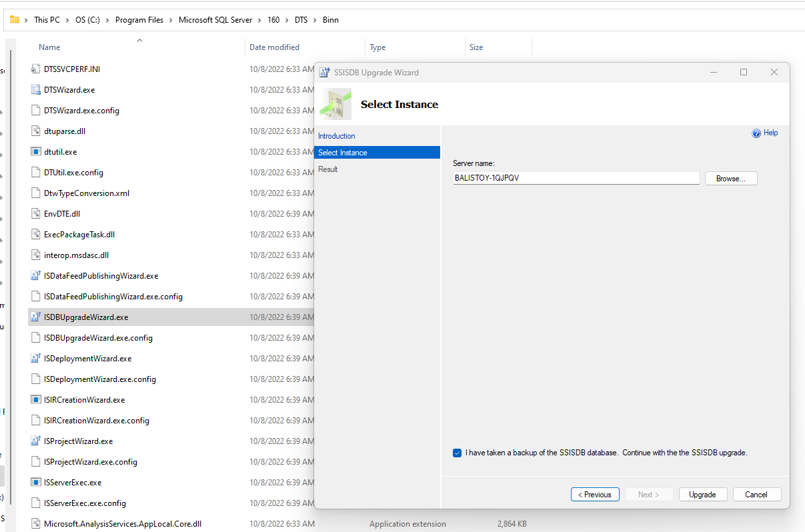
Task: Navigate to This PC in breadcrumb
Action: point(47,20)
